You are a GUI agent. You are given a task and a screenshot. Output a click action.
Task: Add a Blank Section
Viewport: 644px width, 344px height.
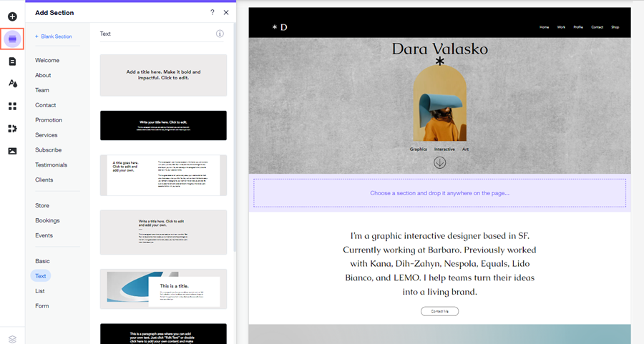click(54, 36)
